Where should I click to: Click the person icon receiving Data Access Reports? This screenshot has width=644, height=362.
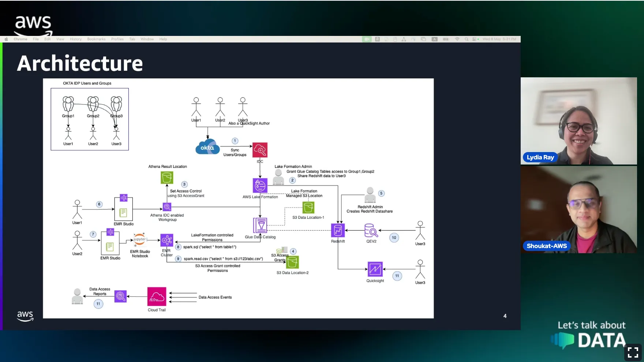[77, 296]
